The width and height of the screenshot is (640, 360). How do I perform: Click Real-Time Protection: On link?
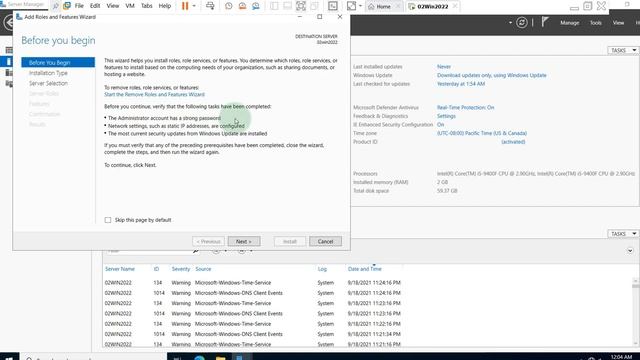[x=465, y=107]
